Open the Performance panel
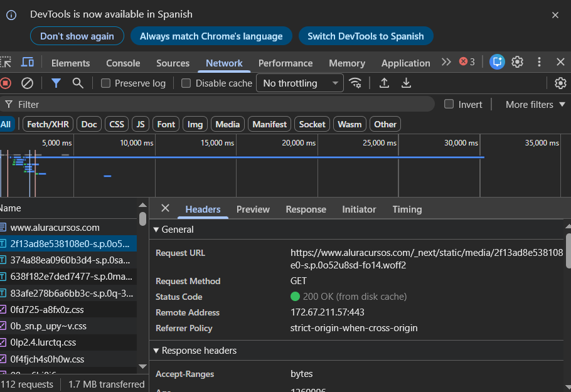Screen dimensions: 571x392 [285, 63]
